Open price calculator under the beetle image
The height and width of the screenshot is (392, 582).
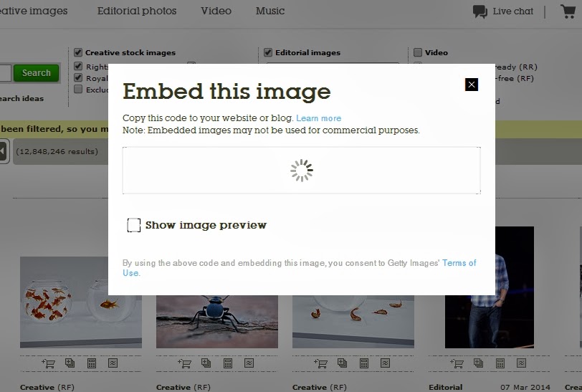[228, 363]
